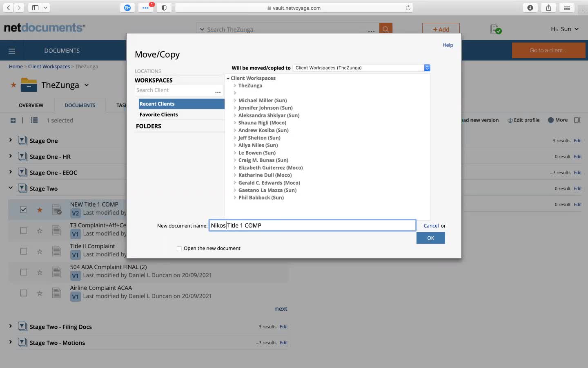Check the Airline Complaint ACAA checkbox

point(24,293)
